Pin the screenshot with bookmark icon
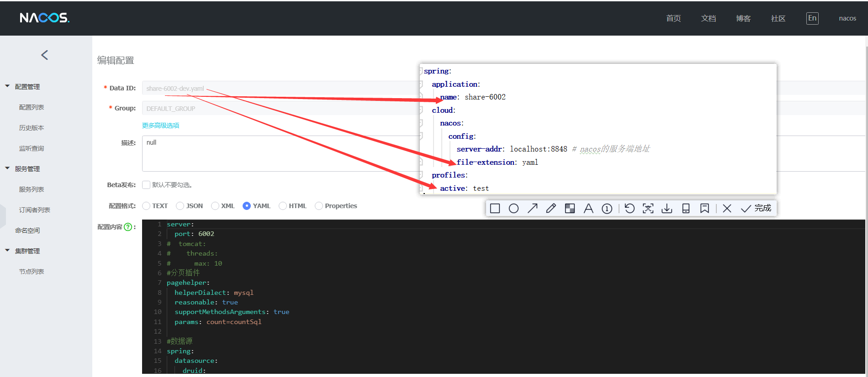 coord(704,209)
